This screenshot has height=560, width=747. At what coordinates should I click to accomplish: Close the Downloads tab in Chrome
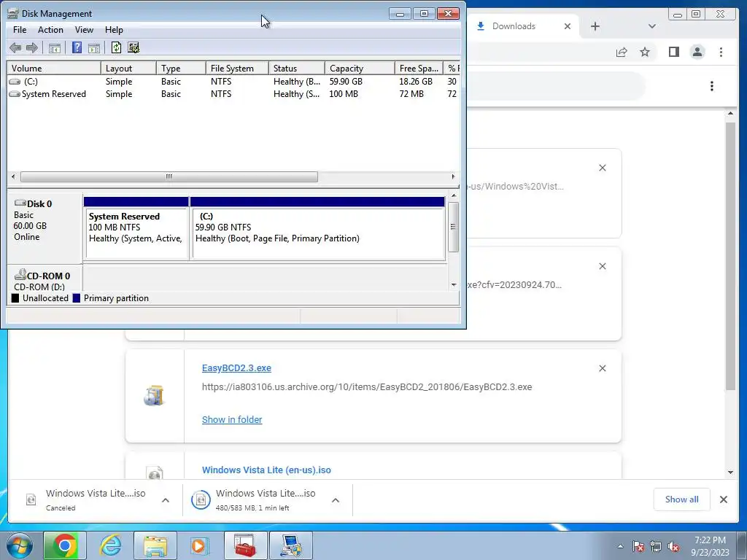point(568,26)
